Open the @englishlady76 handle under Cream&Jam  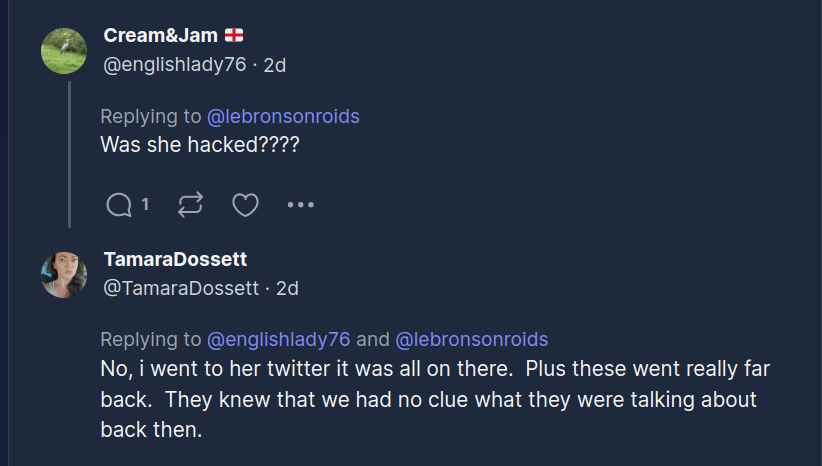coord(174,64)
